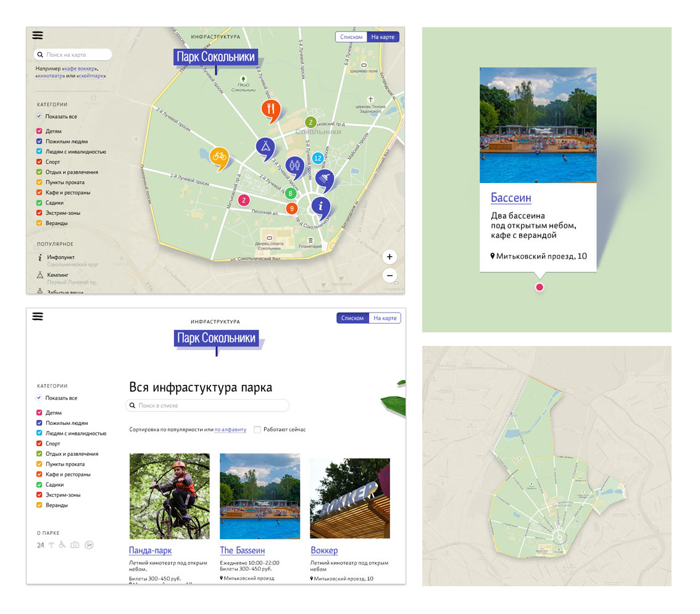Click the Wi-Fi icon under О парке
Viewport: 700px width, 614px height.
[x=51, y=545]
